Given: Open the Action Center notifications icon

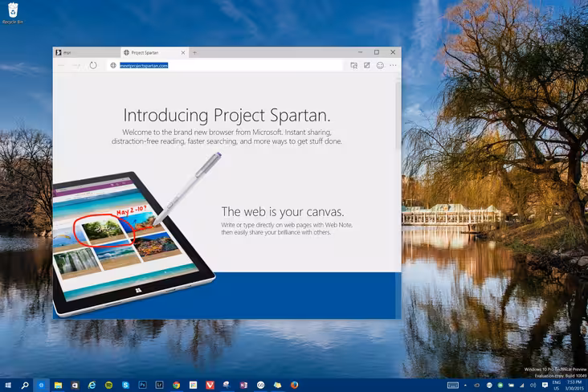Looking at the screenshot, I should tap(545, 386).
